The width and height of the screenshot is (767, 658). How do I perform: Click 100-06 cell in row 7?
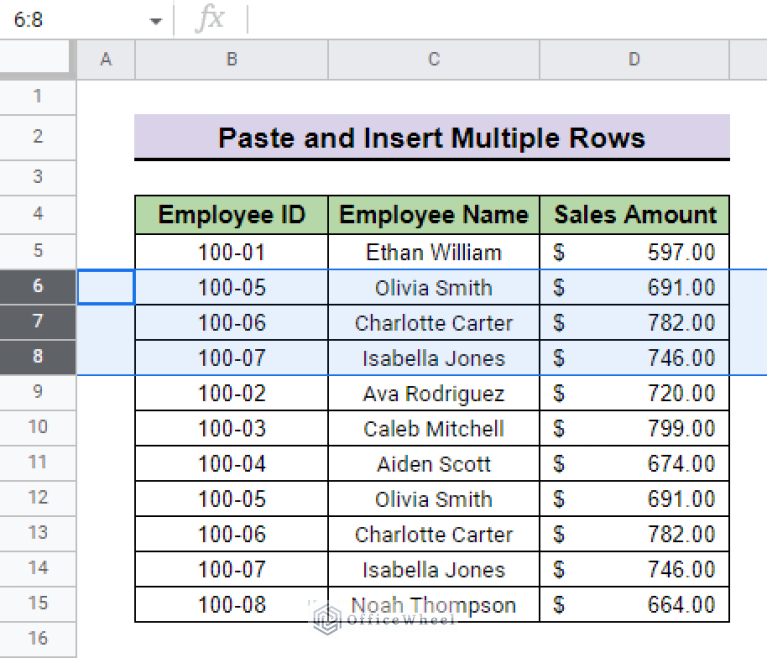point(231,322)
